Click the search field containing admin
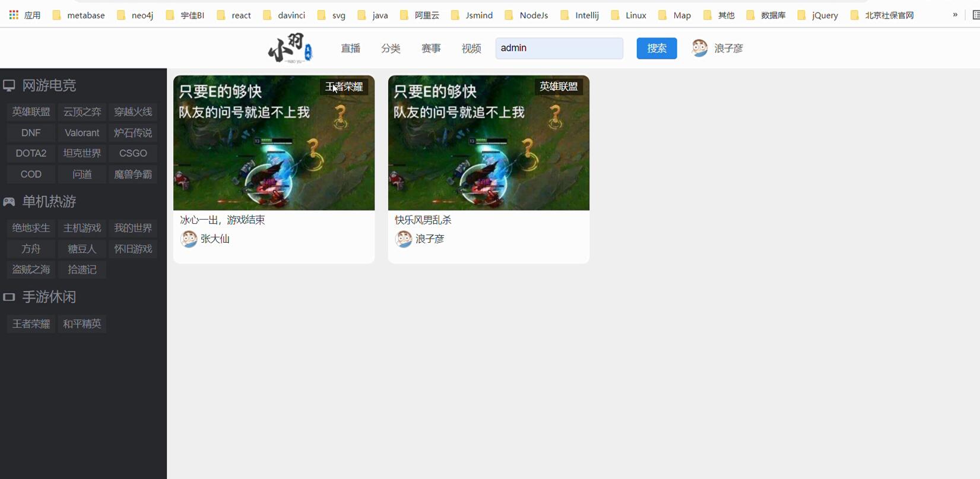980x479 pixels. (x=559, y=48)
